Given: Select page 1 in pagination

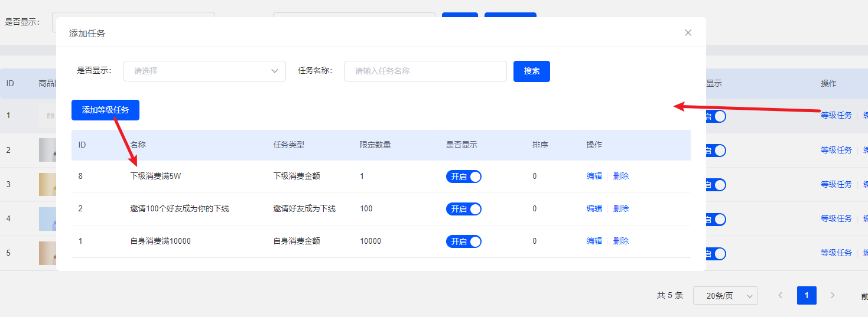Looking at the screenshot, I should click(x=807, y=295).
